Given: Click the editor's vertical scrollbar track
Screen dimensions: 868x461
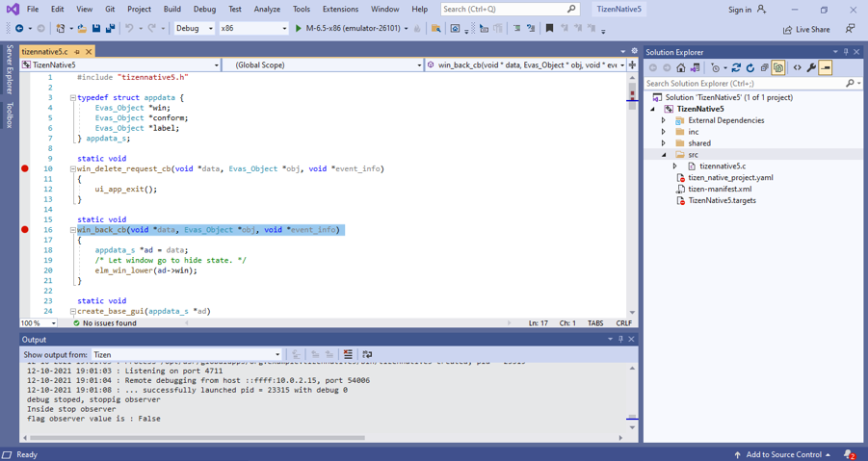Looking at the screenshot, I should 632,212.
